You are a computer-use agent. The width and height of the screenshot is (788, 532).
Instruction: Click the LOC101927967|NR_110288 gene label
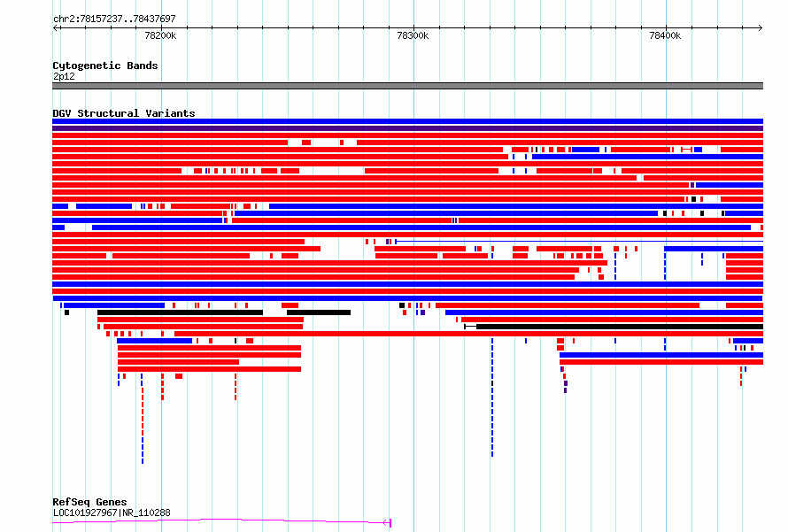point(112,513)
